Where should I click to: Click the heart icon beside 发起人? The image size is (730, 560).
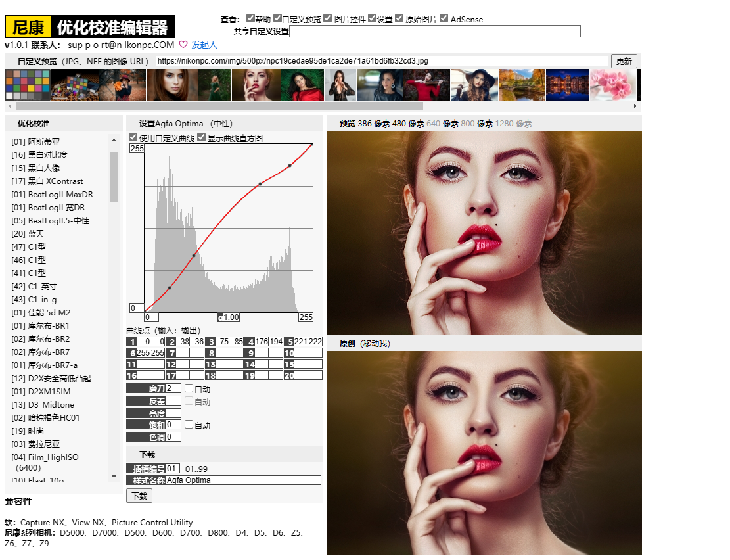(183, 45)
